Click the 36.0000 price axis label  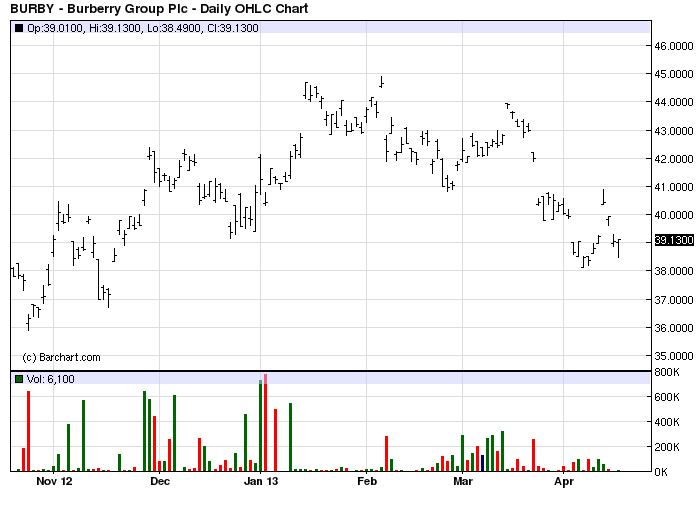pos(674,328)
